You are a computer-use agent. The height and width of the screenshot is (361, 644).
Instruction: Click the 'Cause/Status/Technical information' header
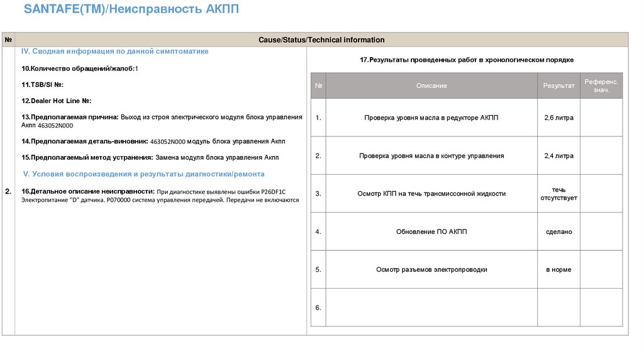pyautogui.click(x=321, y=40)
